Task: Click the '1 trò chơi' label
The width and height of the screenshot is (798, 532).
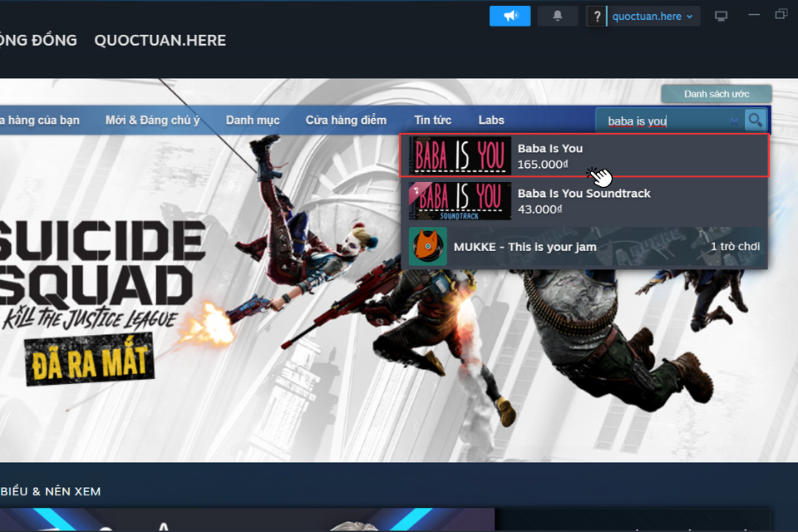Action: (x=735, y=246)
